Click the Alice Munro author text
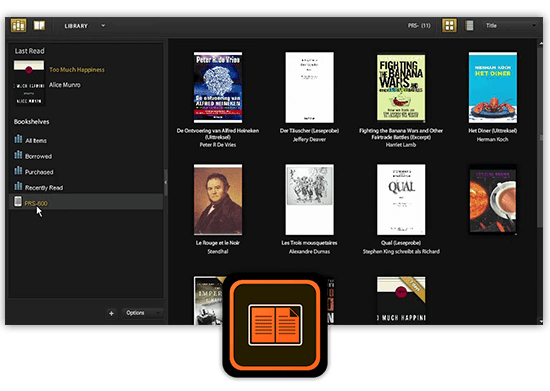This screenshot has height=391, width=550. [65, 85]
